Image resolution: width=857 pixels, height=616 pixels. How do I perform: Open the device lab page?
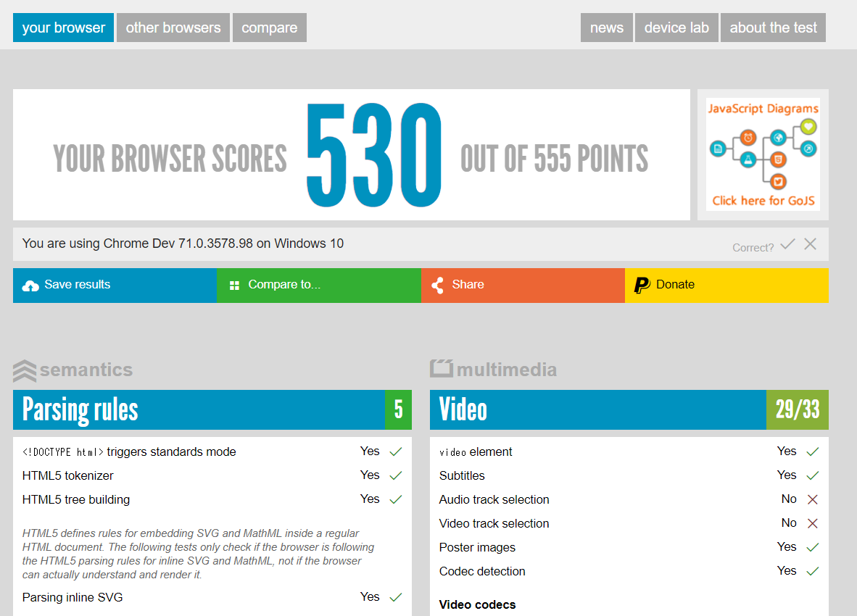(x=676, y=28)
